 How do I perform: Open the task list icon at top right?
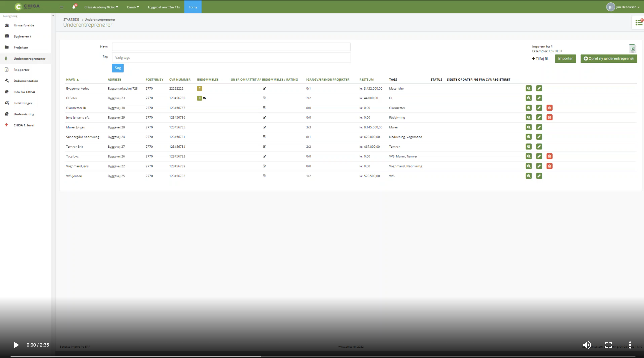coord(639,23)
